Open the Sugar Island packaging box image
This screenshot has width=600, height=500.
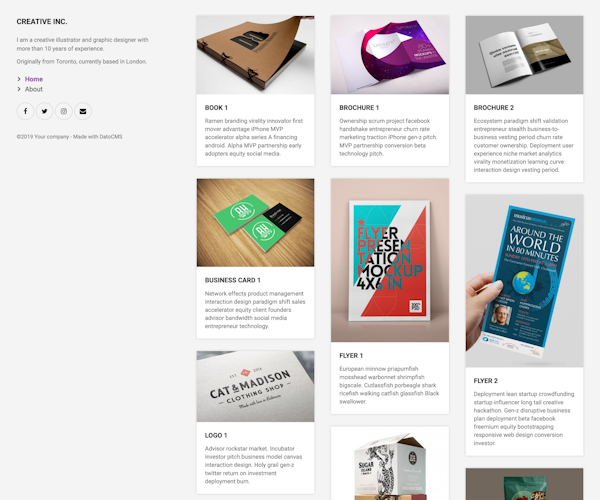[x=390, y=463]
